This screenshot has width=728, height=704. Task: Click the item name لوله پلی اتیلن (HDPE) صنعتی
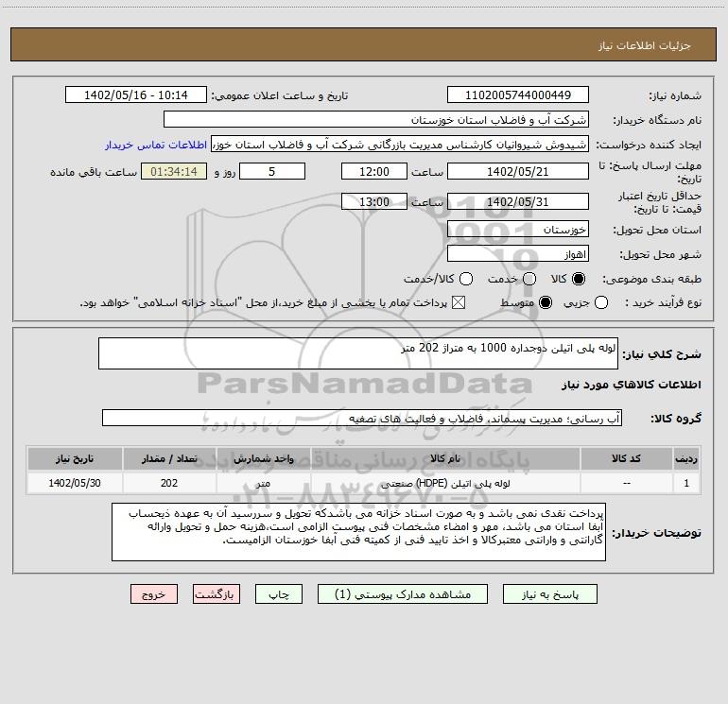445,483
